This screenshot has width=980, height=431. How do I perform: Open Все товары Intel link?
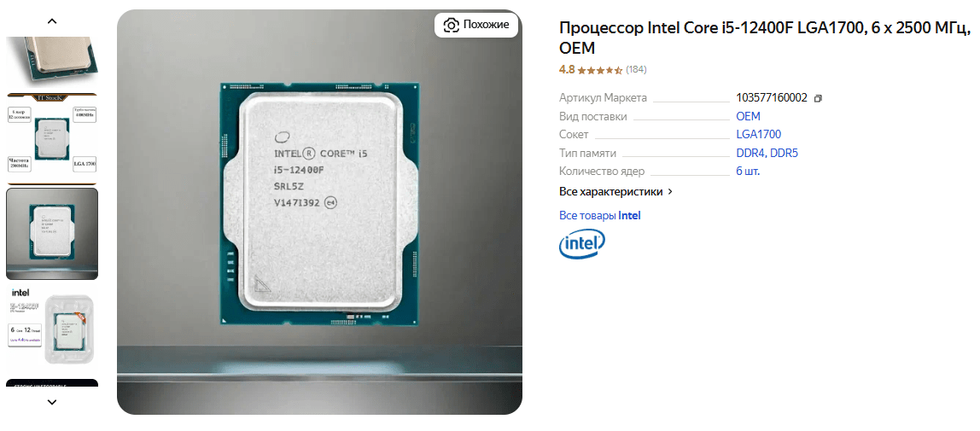(x=600, y=215)
